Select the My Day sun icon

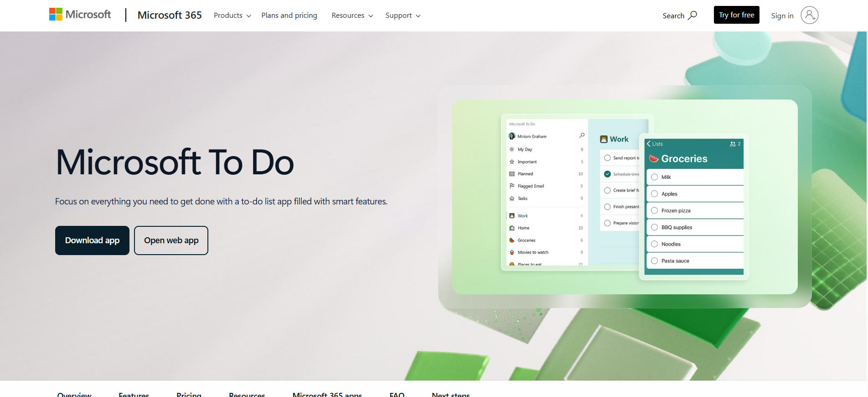click(x=512, y=149)
